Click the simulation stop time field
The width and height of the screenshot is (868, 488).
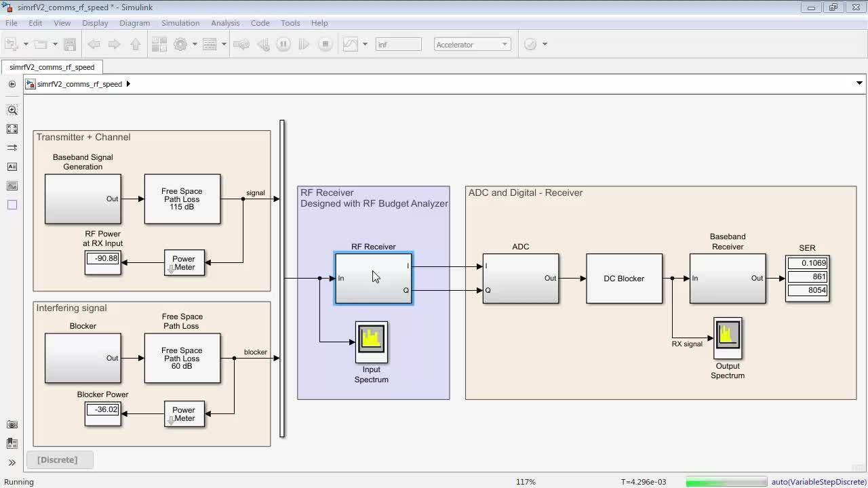[x=398, y=45]
